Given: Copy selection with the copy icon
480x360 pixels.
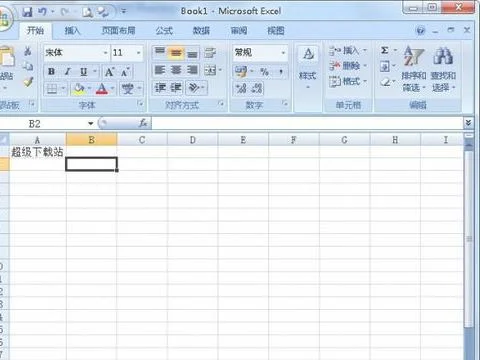Looking at the screenshot, I should click(x=28, y=66).
